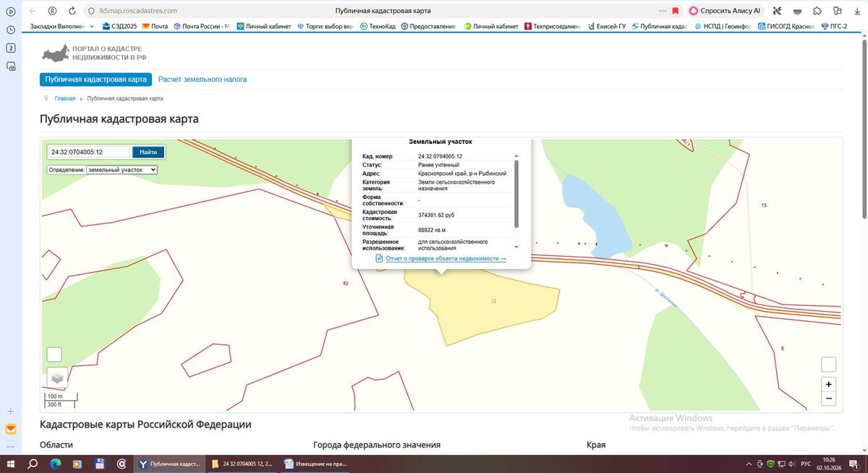
Task: Open 'Расчет земельного налога' tab
Action: click(x=203, y=80)
